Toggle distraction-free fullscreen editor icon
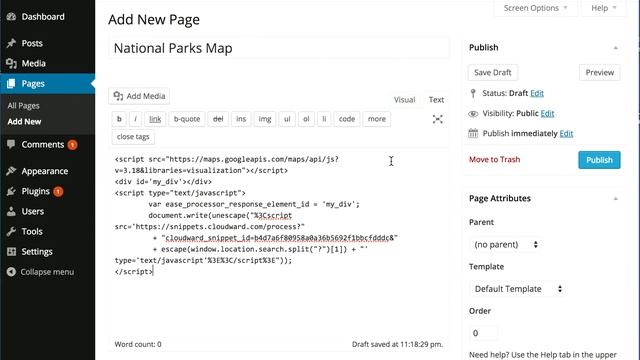Screen dimensions: 640x360 click(438, 119)
